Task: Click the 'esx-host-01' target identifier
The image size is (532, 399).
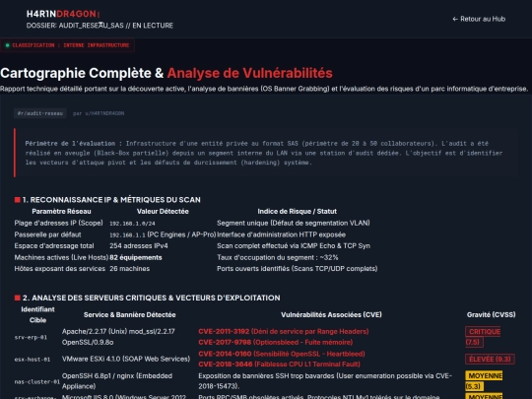Action: (x=33, y=360)
